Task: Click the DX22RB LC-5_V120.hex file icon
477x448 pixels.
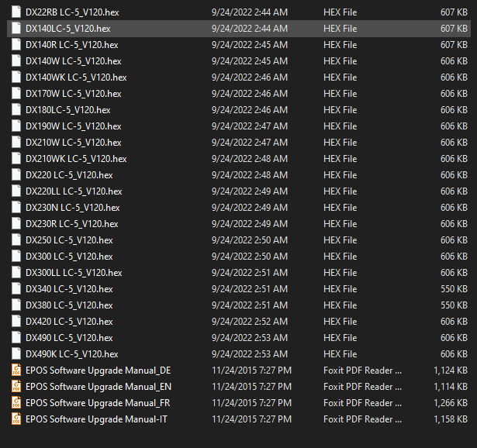Action: [x=16, y=12]
